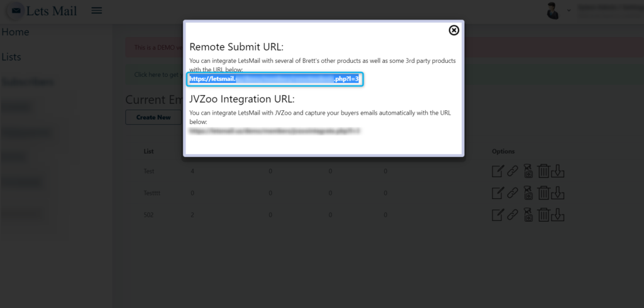The width and height of the screenshot is (644, 308).
Task: Select the highlighted Remote Submit URL field
Action: coord(275,79)
